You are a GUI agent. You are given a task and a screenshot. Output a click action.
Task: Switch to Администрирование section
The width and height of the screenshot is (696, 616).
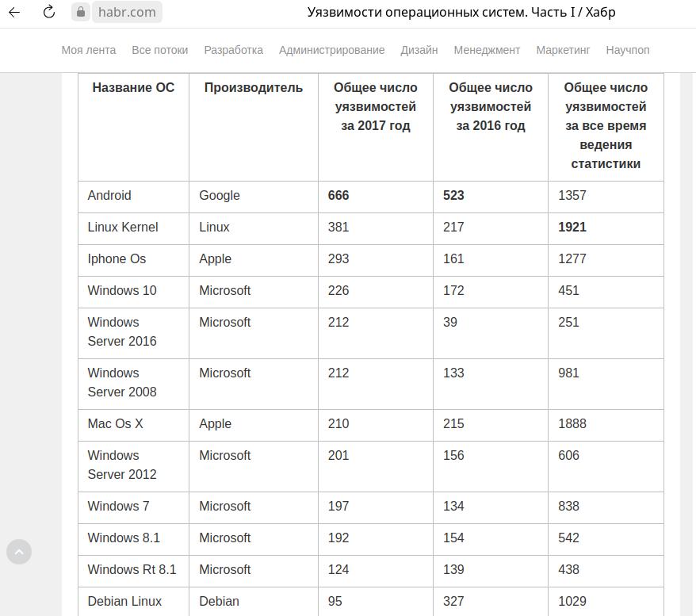coord(331,50)
